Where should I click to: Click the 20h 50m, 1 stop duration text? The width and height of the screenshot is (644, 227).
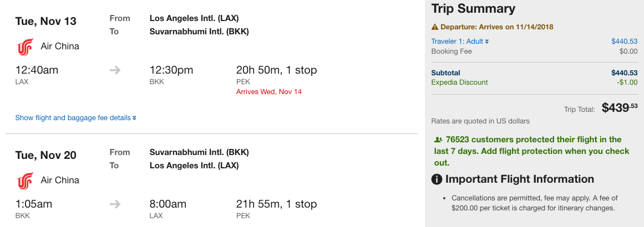276,70
